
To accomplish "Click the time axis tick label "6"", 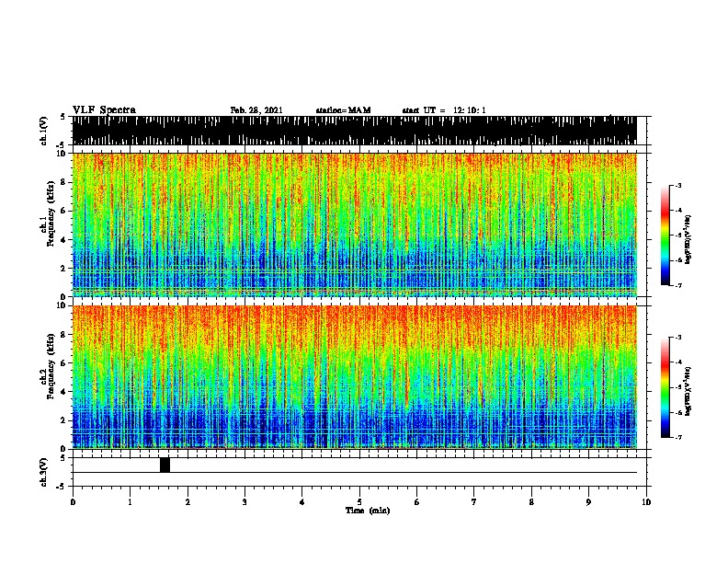I will point(417,502).
